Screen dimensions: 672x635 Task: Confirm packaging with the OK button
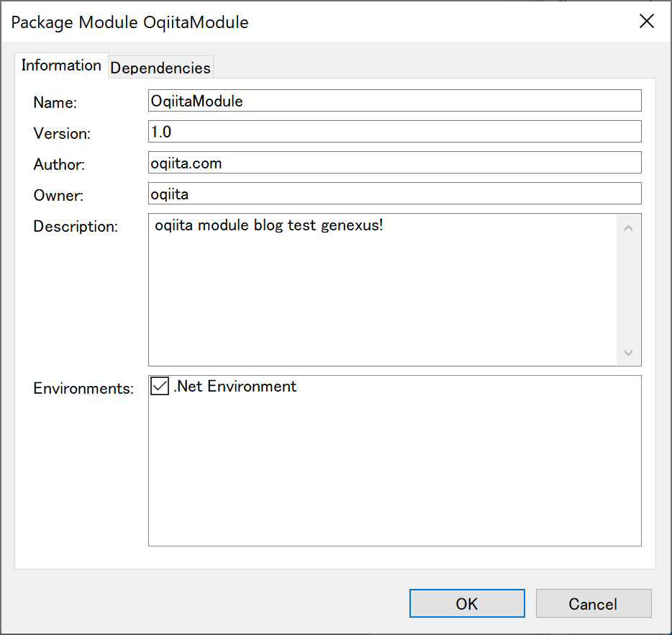467,603
